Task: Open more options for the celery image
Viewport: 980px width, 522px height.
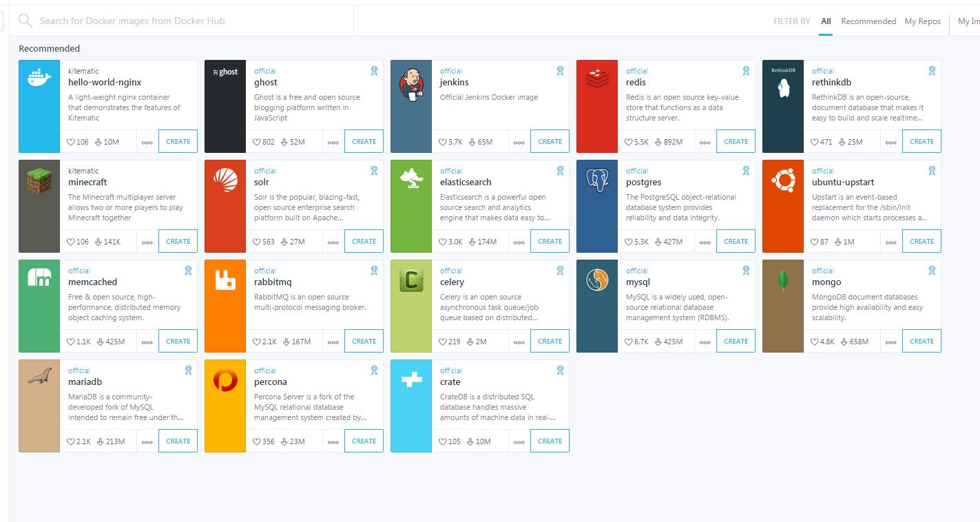Action: tap(519, 342)
